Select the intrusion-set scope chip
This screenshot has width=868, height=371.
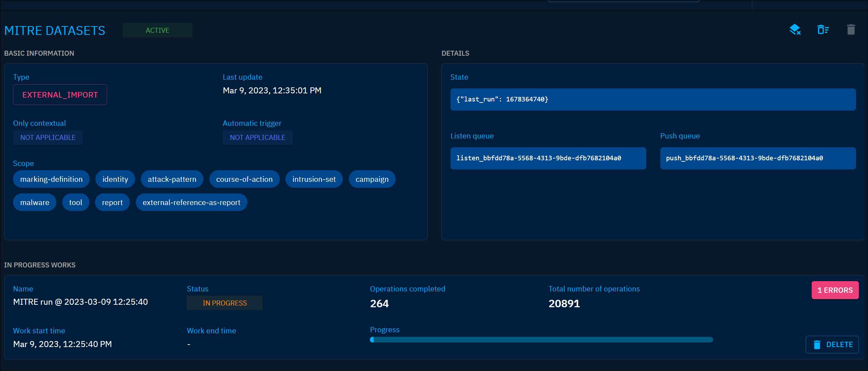point(314,179)
